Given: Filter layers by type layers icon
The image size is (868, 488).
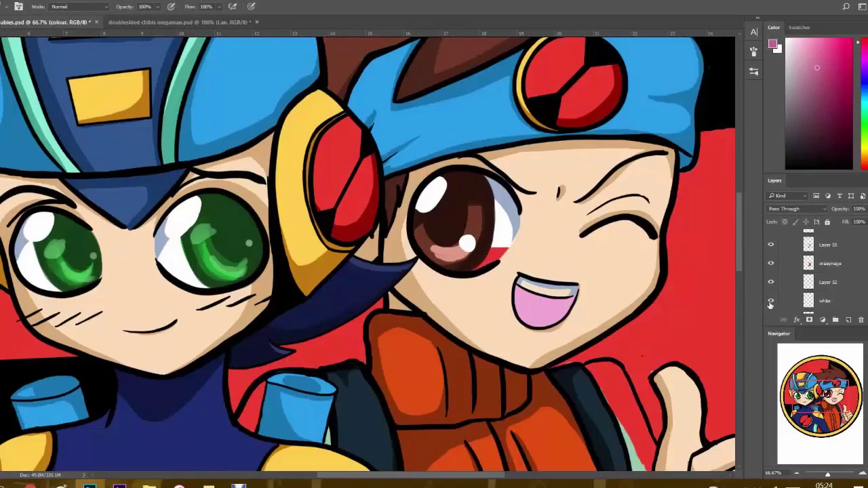Looking at the screenshot, I should coord(840,196).
